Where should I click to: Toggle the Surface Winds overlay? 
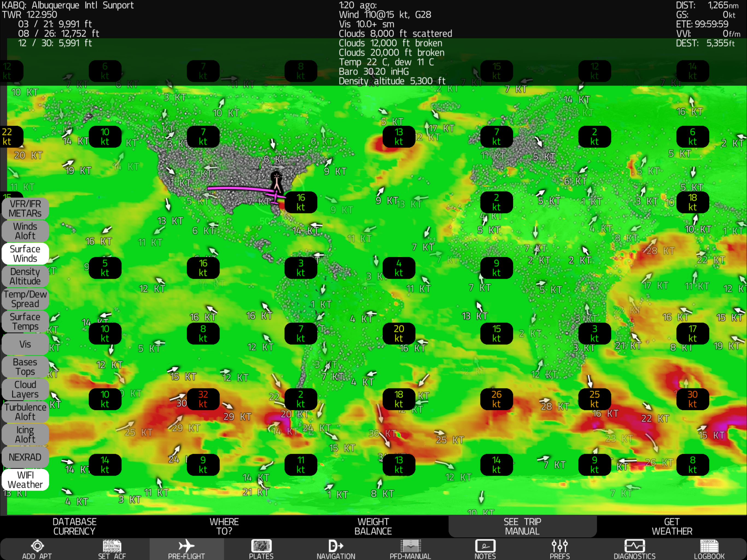pyautogui.click(x=25, y=254)
